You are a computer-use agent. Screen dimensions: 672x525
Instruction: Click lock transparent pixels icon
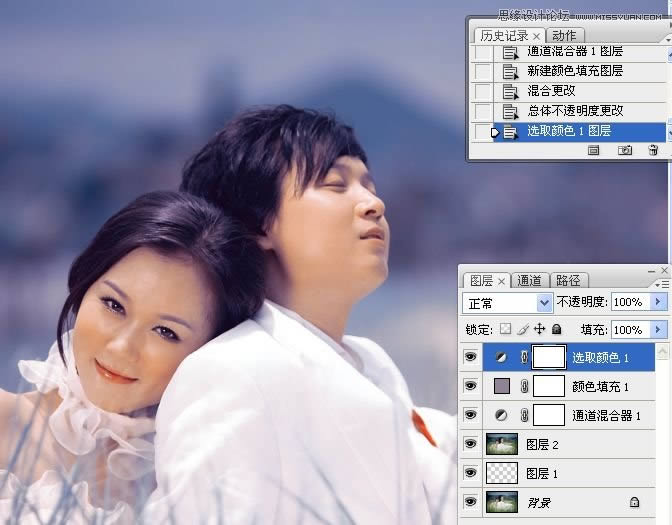pos(505,329)
